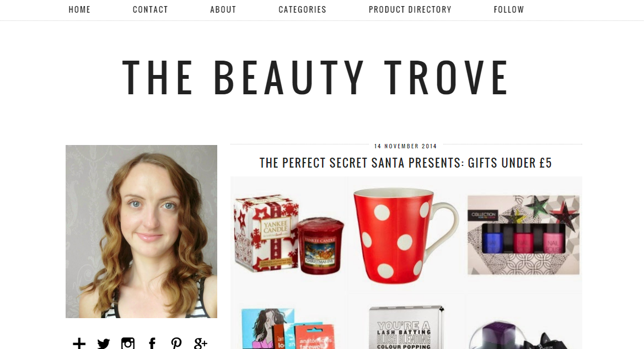Viewport: 644px width, 349px height.
Task: Click the Google Plus icon
Action: tap(201, 343)
